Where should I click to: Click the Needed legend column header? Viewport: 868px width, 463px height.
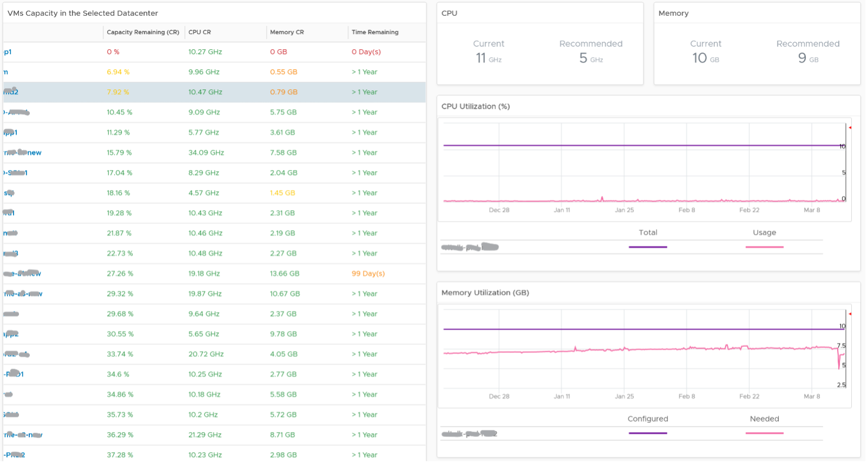(x=764, y=419)
